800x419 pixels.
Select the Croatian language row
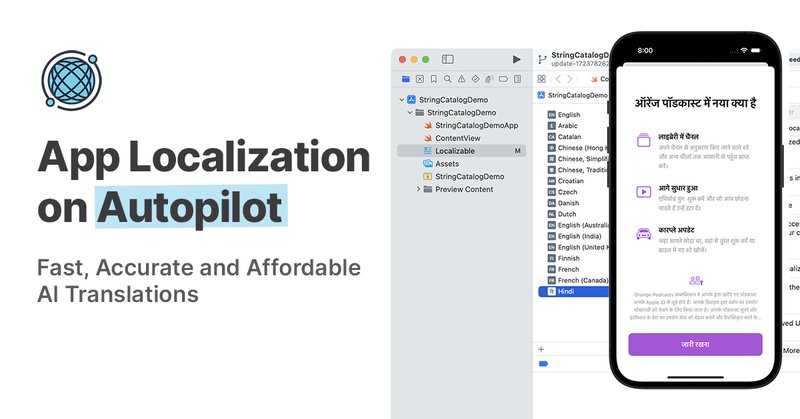(573, 181)
